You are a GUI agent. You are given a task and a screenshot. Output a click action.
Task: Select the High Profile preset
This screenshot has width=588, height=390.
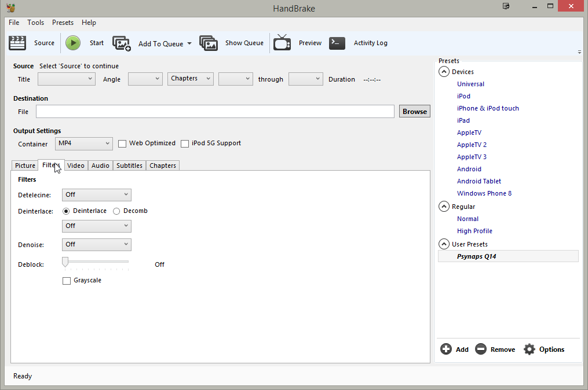tap(474, 231)
